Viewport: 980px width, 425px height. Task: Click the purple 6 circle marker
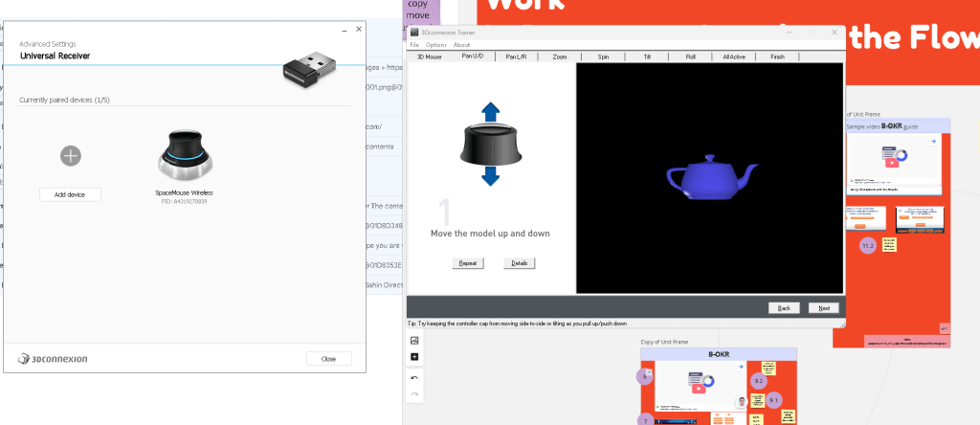pyautogui.click(x=645, y=376)
